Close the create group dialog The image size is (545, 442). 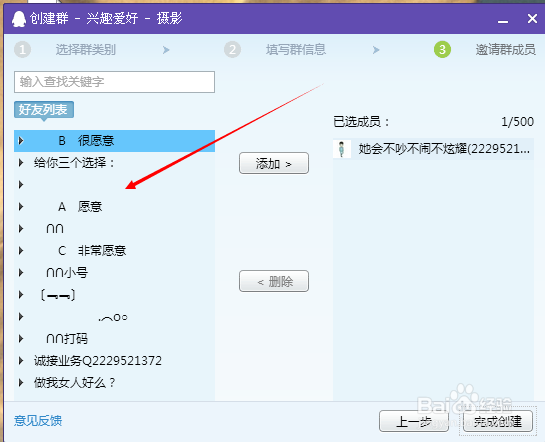tap(532, 19)
